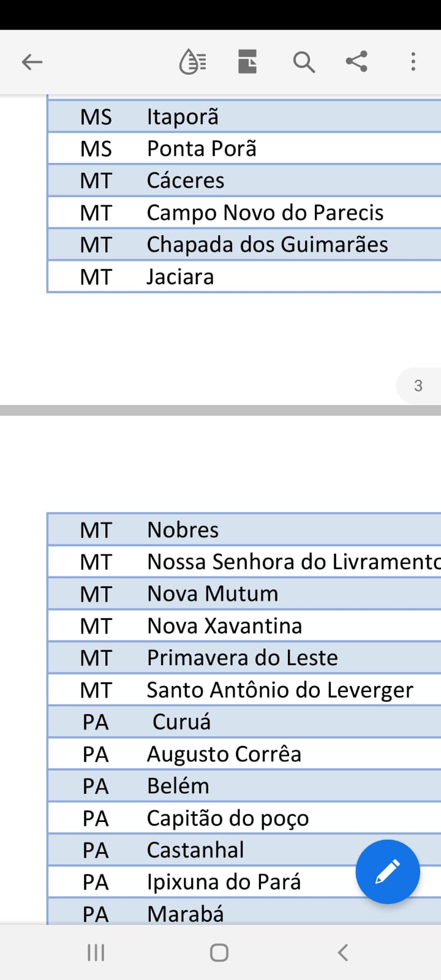Viewport: 441px width, 980px height.
Task: Select the Santo Antônio do Leverger row
Action: point(244,690)
